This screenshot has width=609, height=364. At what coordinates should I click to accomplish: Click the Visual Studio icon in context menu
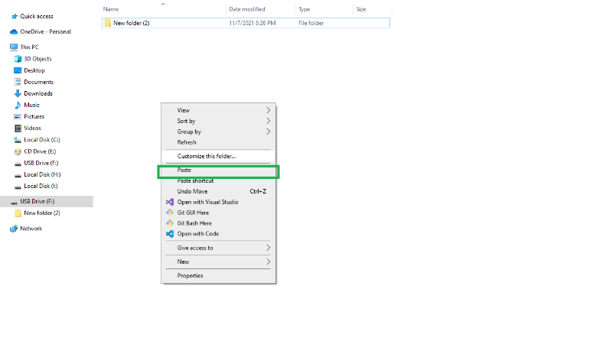[170, 202]
